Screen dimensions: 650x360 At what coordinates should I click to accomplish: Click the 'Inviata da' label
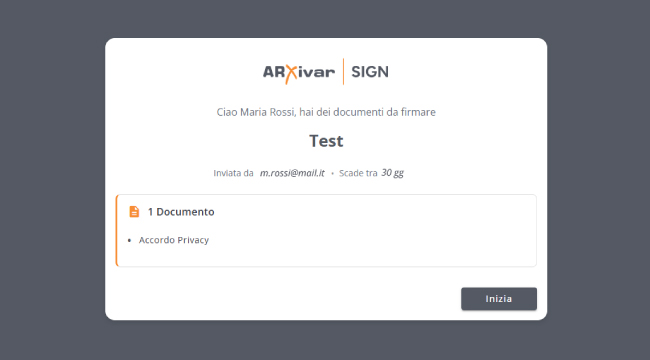(x=233, y=173)
